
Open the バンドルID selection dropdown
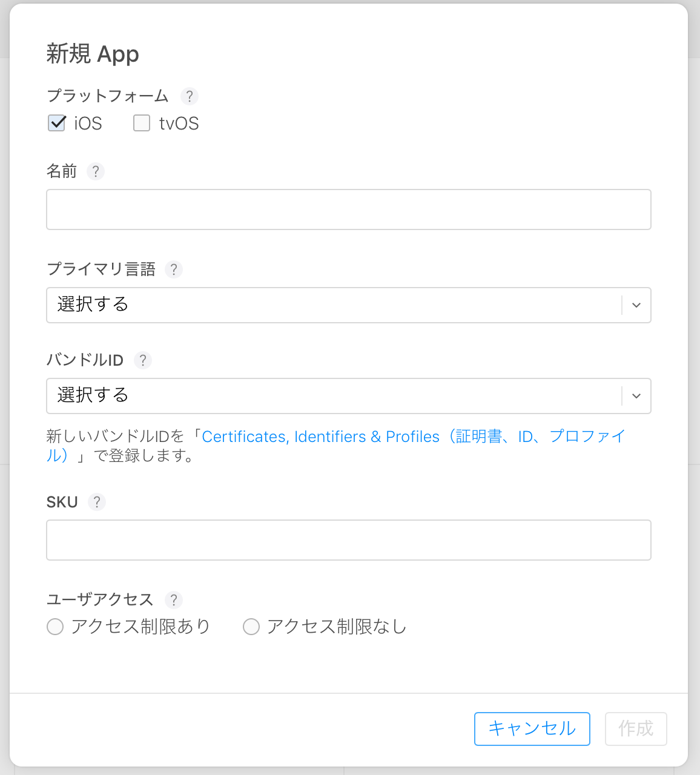pos(349,396)
